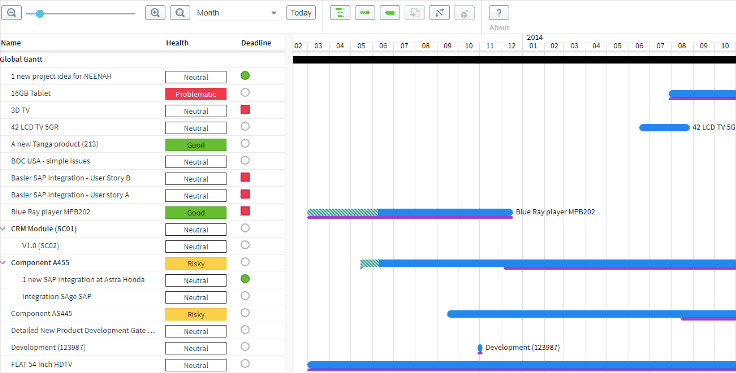Click the Risky health badge for Component A455
The width and height of the screenshot is (736, 373).
pos(196,263)
